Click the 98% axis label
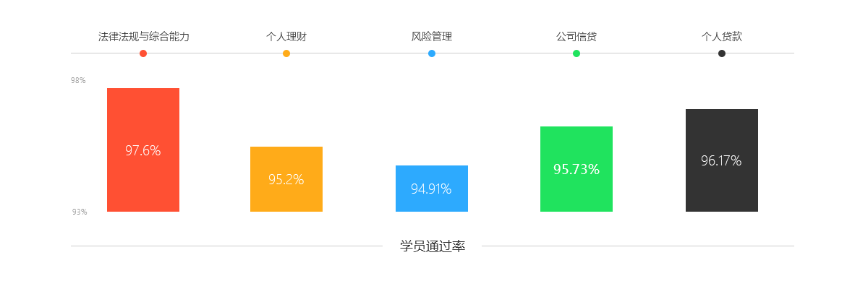The image size is (868, 289). click(x=78, y=81)
